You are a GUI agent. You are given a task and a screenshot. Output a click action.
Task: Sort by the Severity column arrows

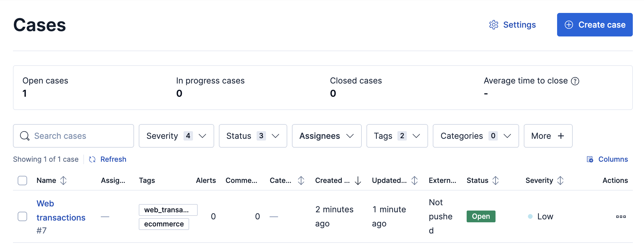pos(561,180)
